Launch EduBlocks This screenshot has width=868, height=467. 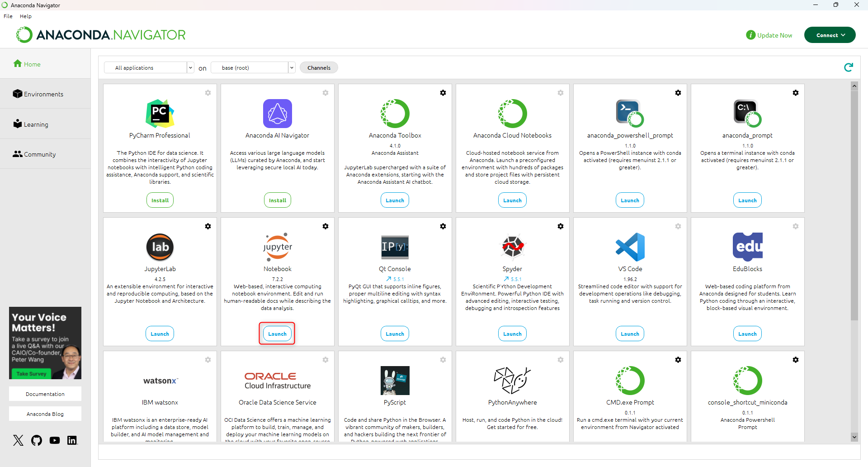(x=748, y=334)
